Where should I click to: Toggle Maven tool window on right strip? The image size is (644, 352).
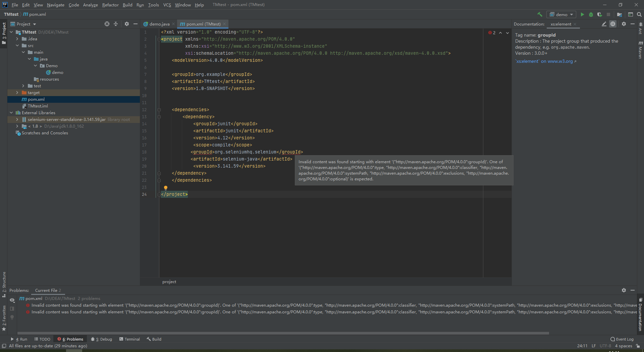point(640,50)
